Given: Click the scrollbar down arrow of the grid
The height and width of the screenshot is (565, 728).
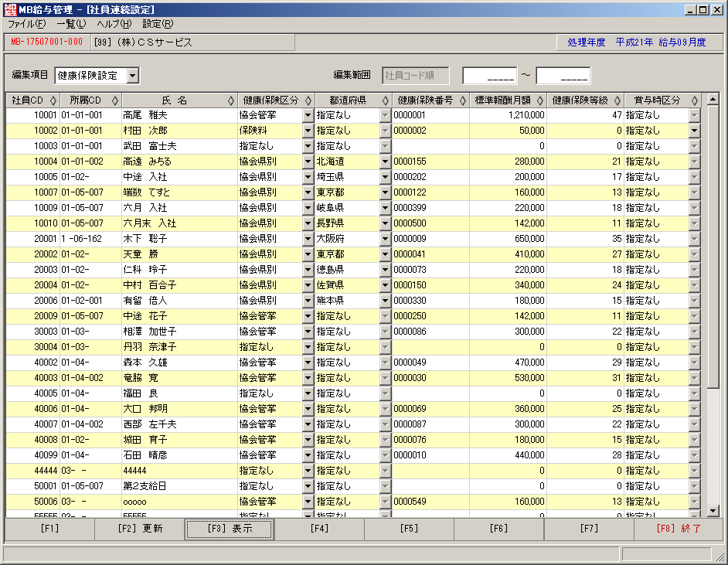Looking at the screenshot, I should [x=713, y=511].
